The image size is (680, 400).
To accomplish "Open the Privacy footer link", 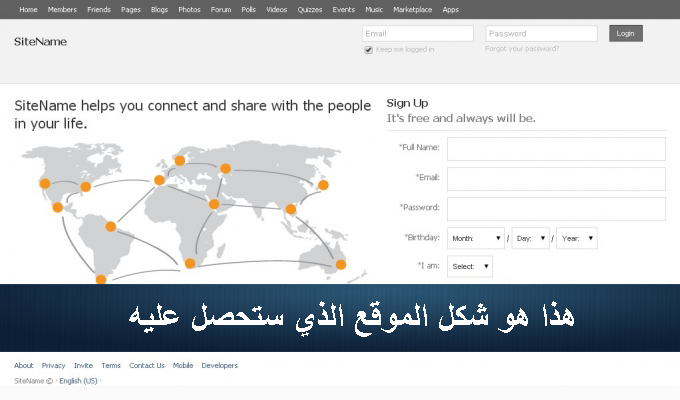I will click(x=53, y=365).
